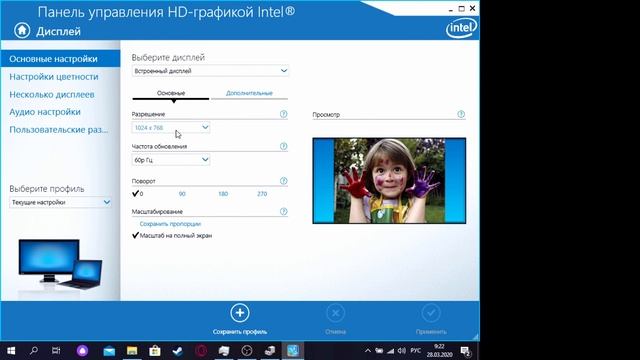Open Пользовательские разрешения section
Viewport: 640px width, 360px height.
click(60, 130)
